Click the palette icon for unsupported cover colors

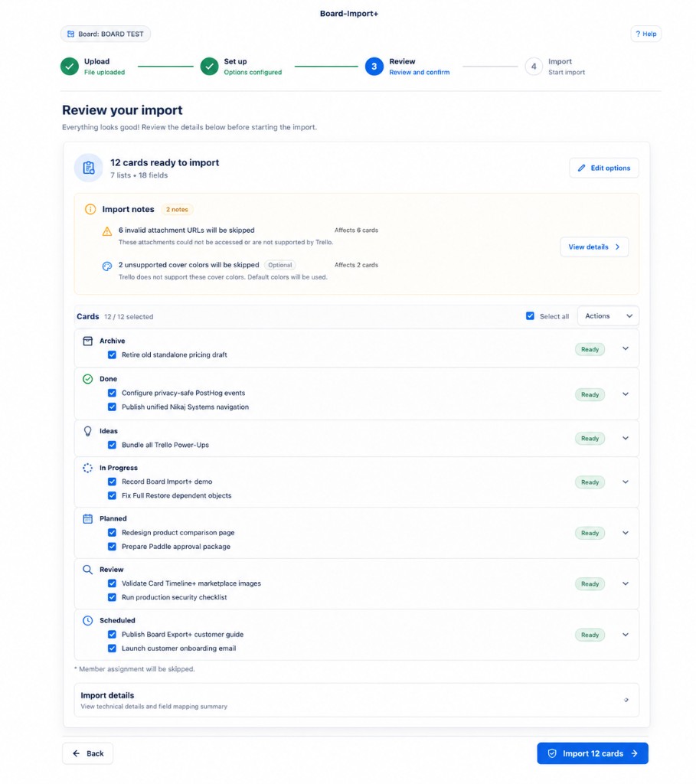(x=107, y=266)
